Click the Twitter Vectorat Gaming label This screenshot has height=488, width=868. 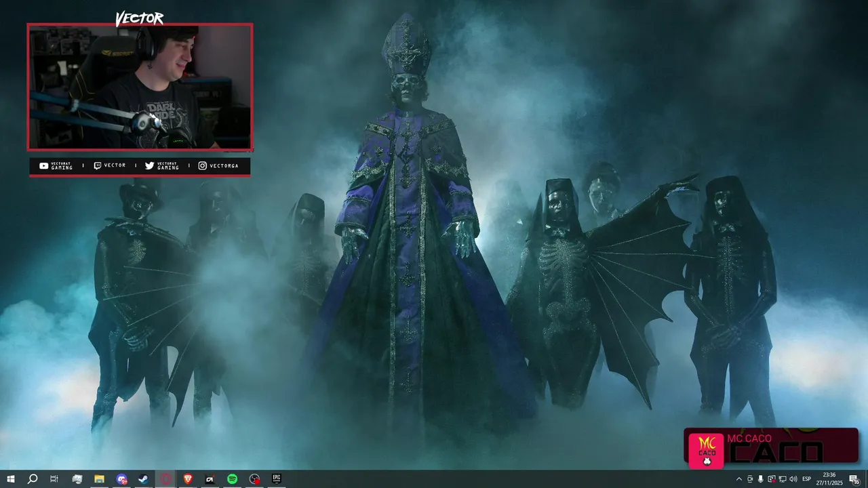(x=162, y=165)
